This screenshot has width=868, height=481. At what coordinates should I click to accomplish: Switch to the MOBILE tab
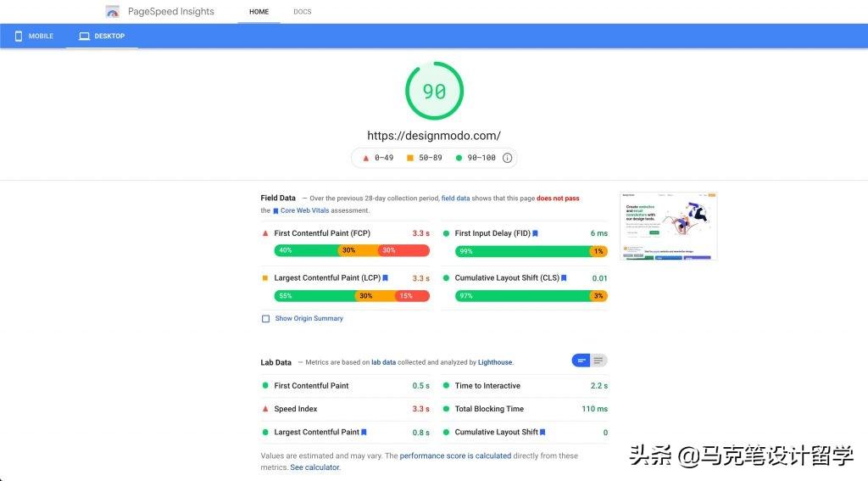click(34, 36)
